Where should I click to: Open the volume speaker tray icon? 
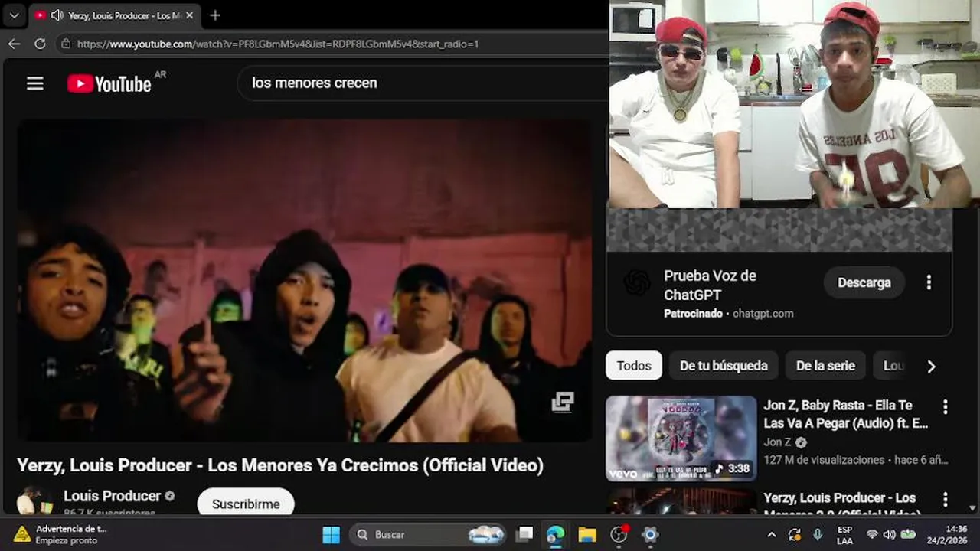click(x=890, y=534)
